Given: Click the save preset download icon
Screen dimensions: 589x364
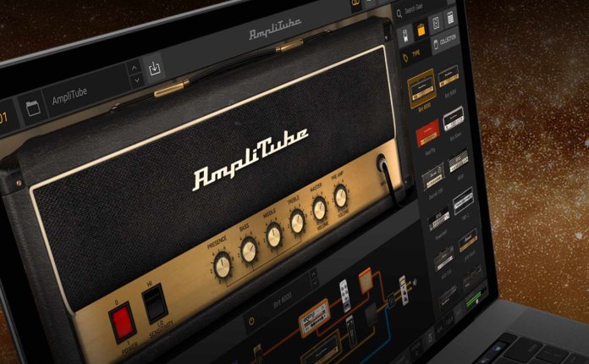Looking at the screenshot, I should (x=156, y=69).
